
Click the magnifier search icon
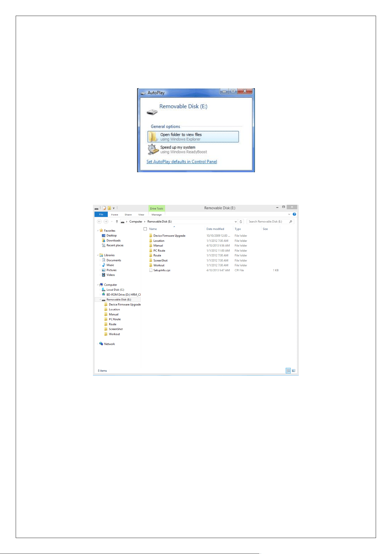291,221
